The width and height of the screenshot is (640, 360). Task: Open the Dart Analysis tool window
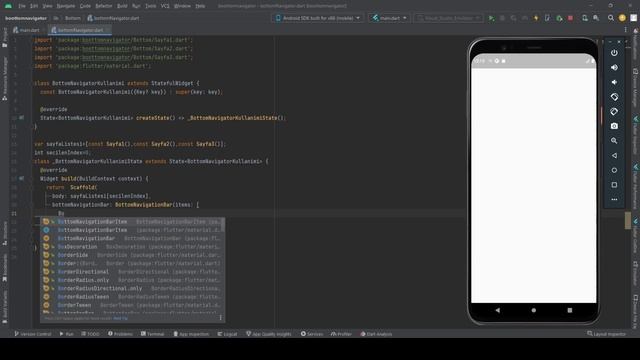tap(376, 334)
